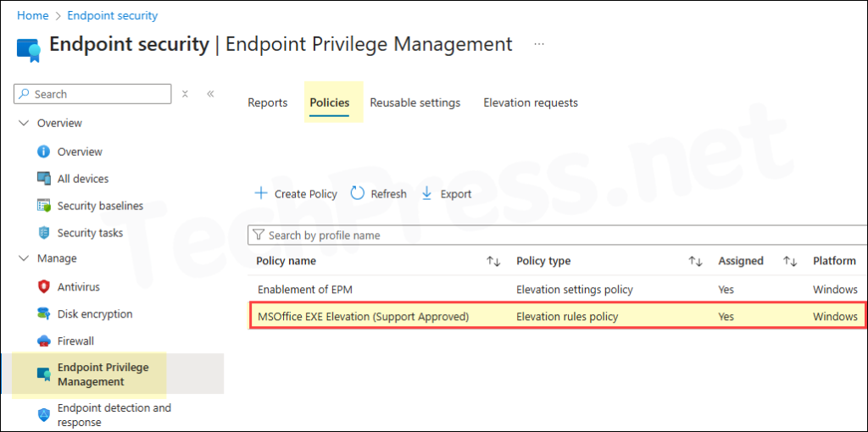Click the Overview info icon in sidebar
Screen dimensions: 868x432
(44, 152)
